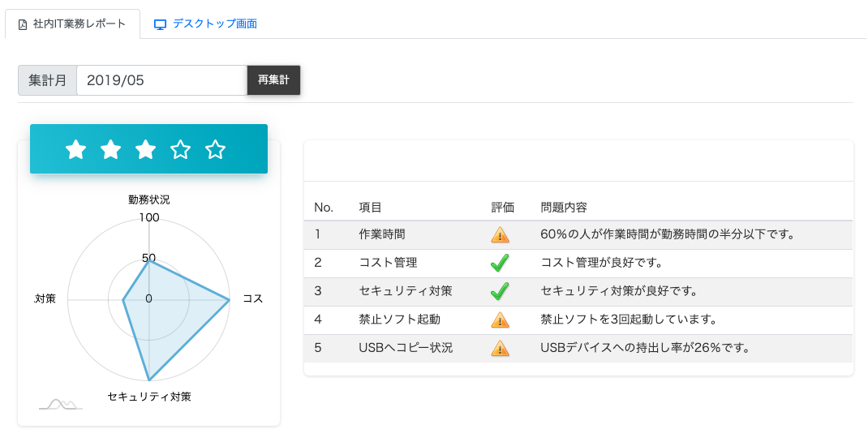The height and width of the screenshot is (442, 868).
Task: Click the No. column header
Action: [x=324, y=208]
